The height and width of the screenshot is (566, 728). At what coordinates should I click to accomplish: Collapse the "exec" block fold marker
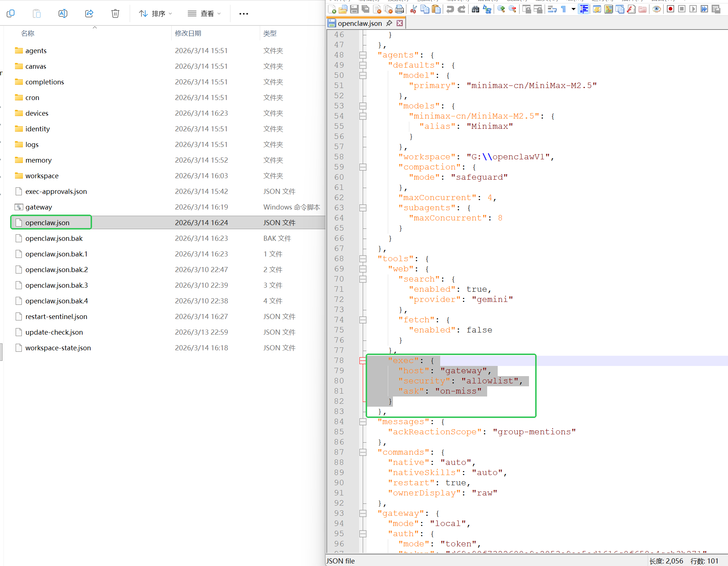pos(363,360)
